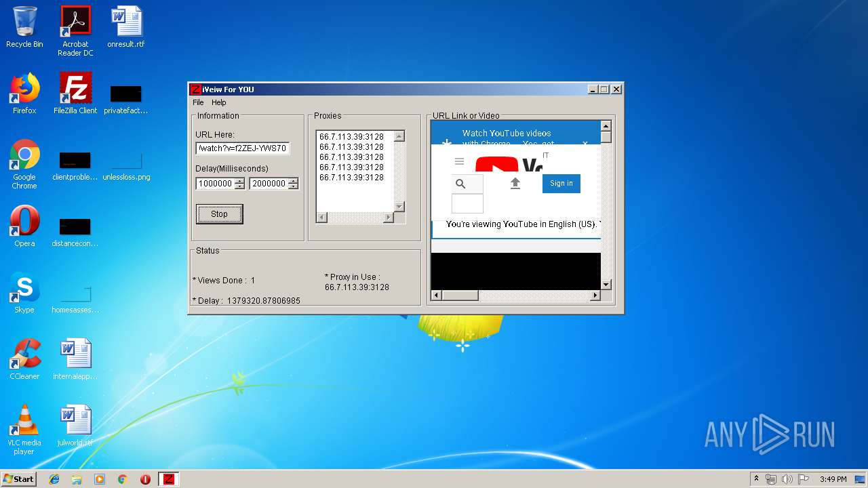Select the FileZilla Client desktop shortcut
The image size is (868, 488).
click(x=75, y=94)
